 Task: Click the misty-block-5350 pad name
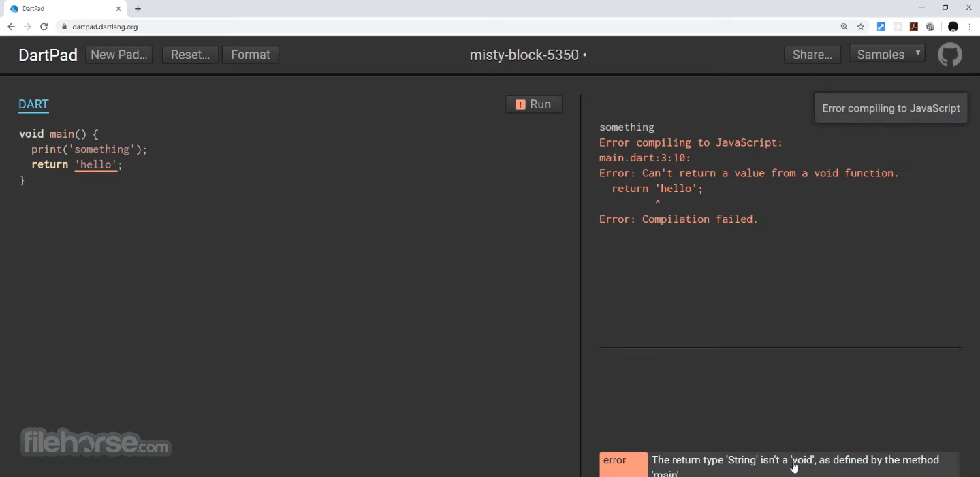point(524,55)
